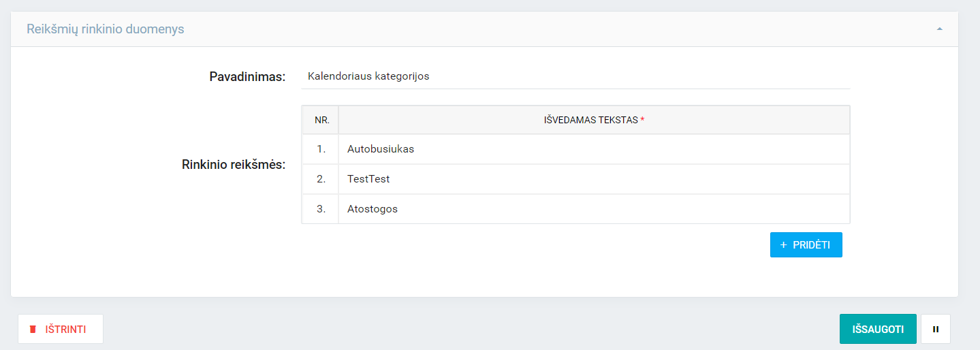Screen dimensions: 980x350
Task: Save changes with the Išsaugoti button
Action: (x=878, y=329)
